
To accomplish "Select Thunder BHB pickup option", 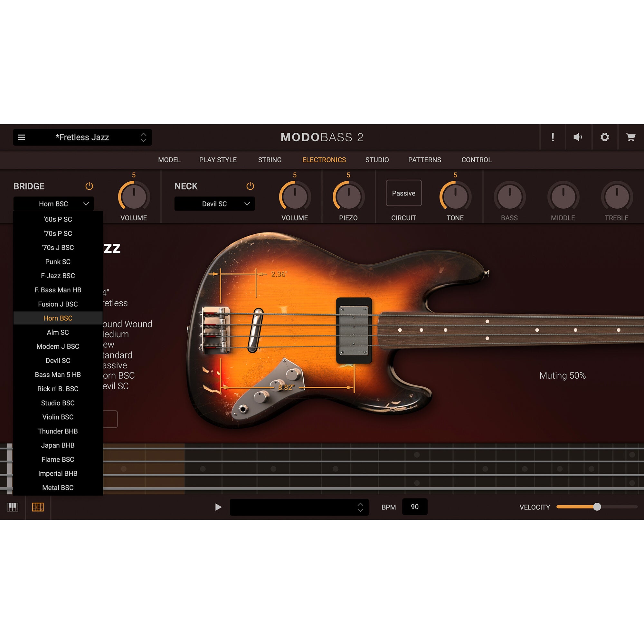I will point(58,431).
